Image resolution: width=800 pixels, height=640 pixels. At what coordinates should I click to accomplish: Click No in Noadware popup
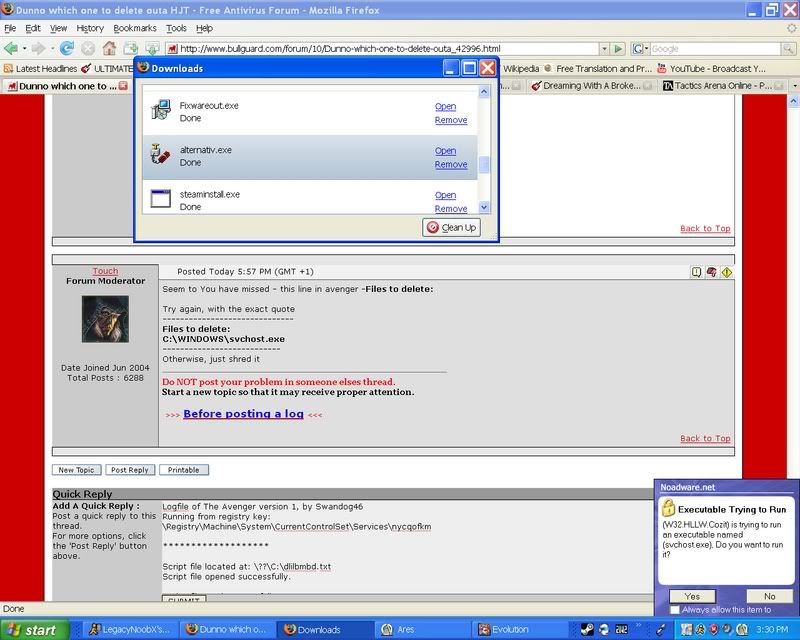(x=769, y=596)
